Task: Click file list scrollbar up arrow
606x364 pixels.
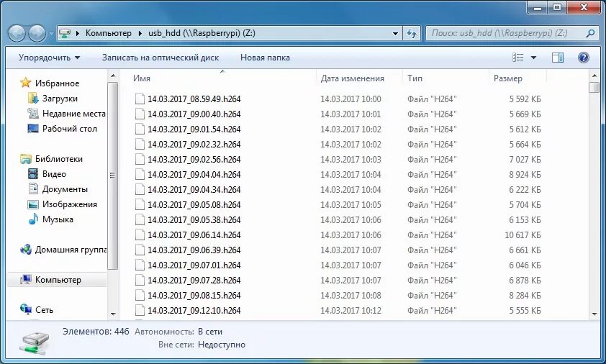Action: [594, 76]
